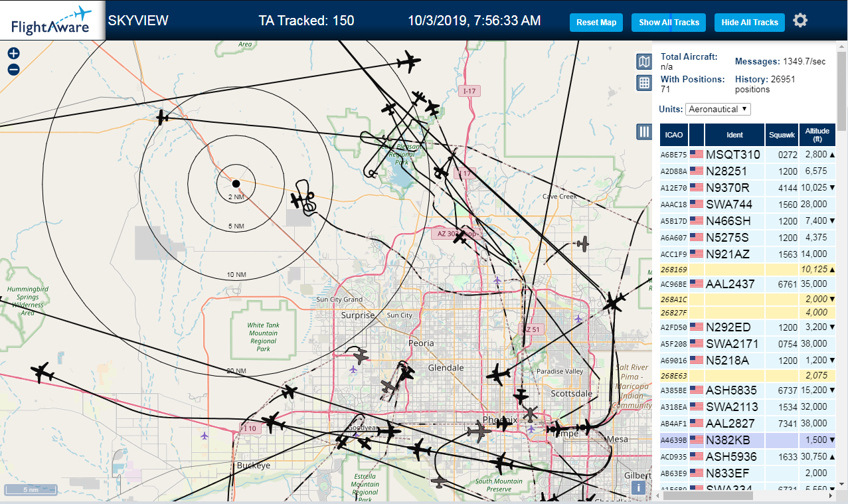848x504 pixels.
Task: Click US flag in N382KB row
Action: pyautogui.click(x=697, y=440)
